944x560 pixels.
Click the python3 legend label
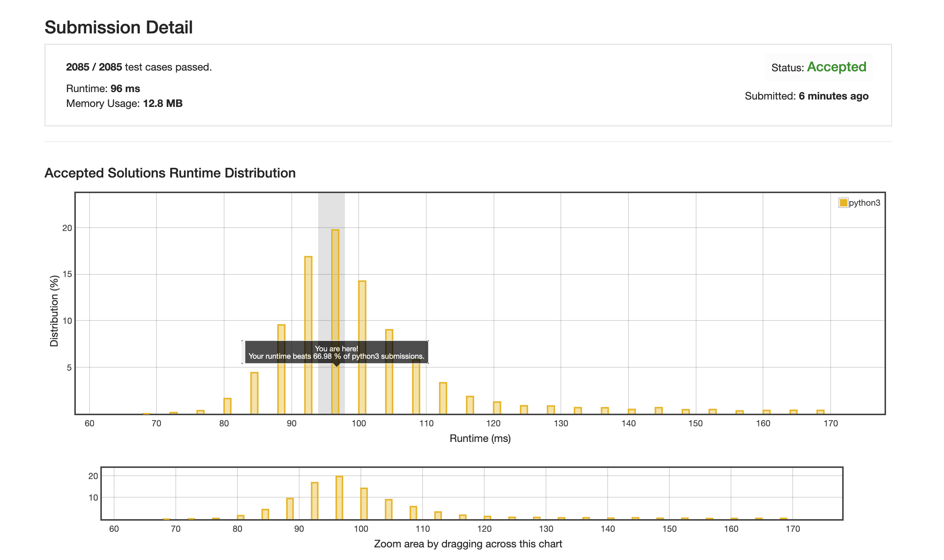[864, 203]
